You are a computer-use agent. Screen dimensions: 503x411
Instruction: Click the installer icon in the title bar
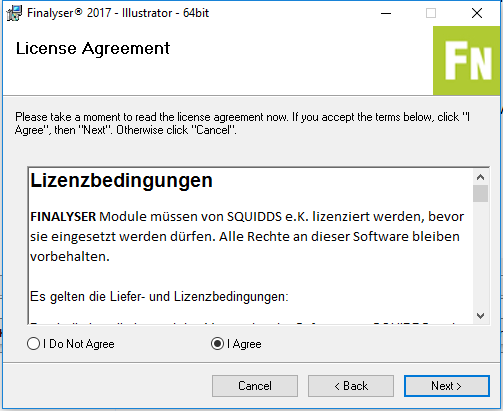14,13
